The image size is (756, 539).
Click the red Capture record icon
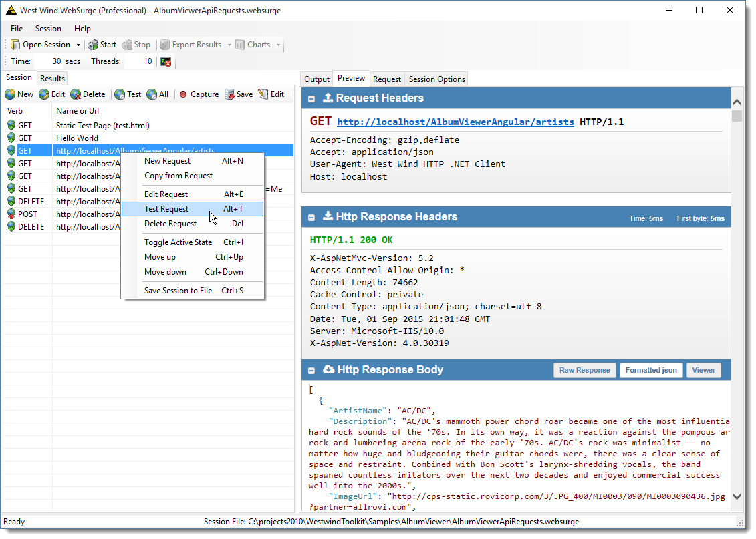pyautogui.click(x=183, y=94)
